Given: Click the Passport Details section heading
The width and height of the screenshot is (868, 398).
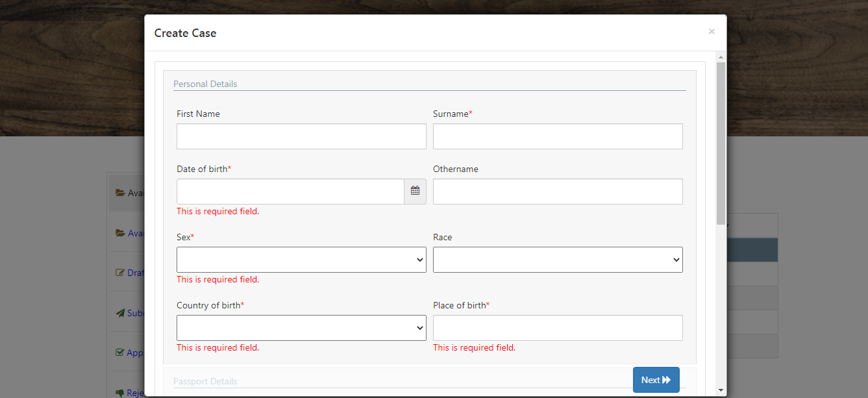Looking at the screenshot, I should tap(205, 381).
